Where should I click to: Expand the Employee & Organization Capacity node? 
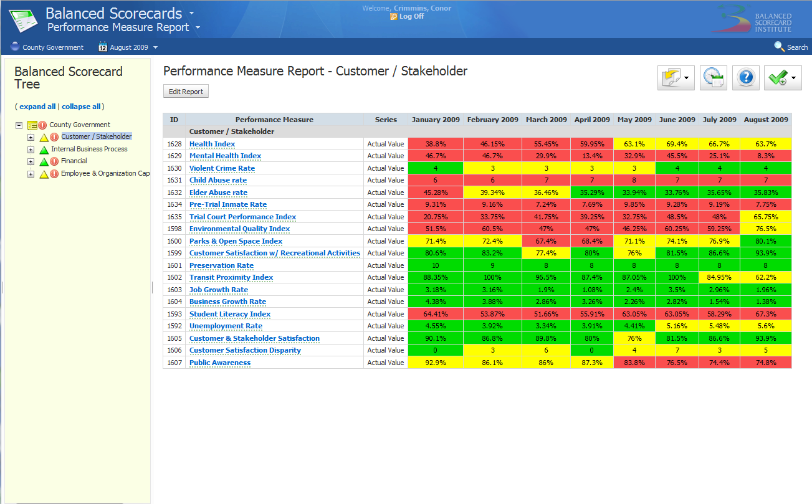(31, 174)
